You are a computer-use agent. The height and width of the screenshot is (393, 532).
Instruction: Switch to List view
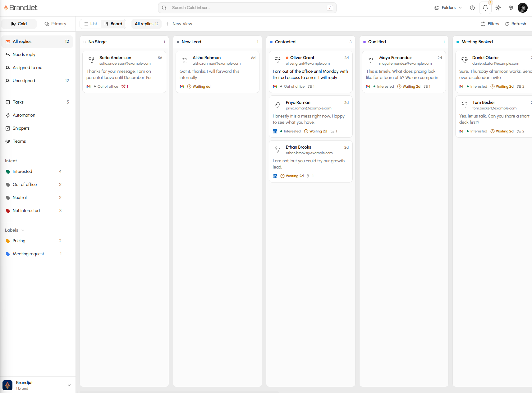point(90,24)
